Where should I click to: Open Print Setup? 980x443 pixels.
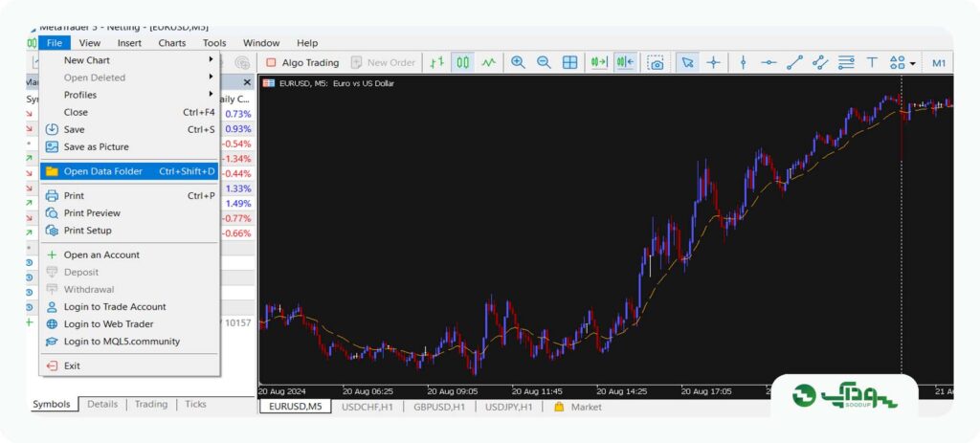pyautogui.click(x=129, y=231)
